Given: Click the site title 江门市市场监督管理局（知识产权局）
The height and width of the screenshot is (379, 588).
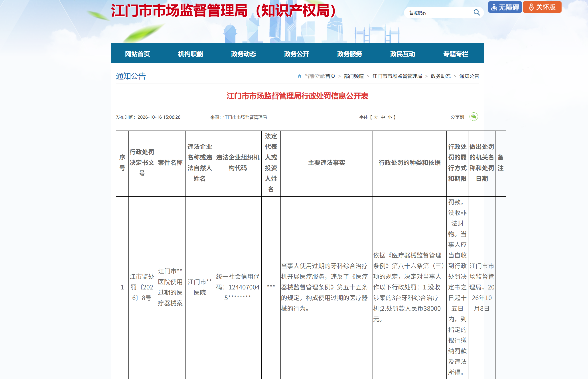Looking at the screenshot, I should (x=224, y=11).
